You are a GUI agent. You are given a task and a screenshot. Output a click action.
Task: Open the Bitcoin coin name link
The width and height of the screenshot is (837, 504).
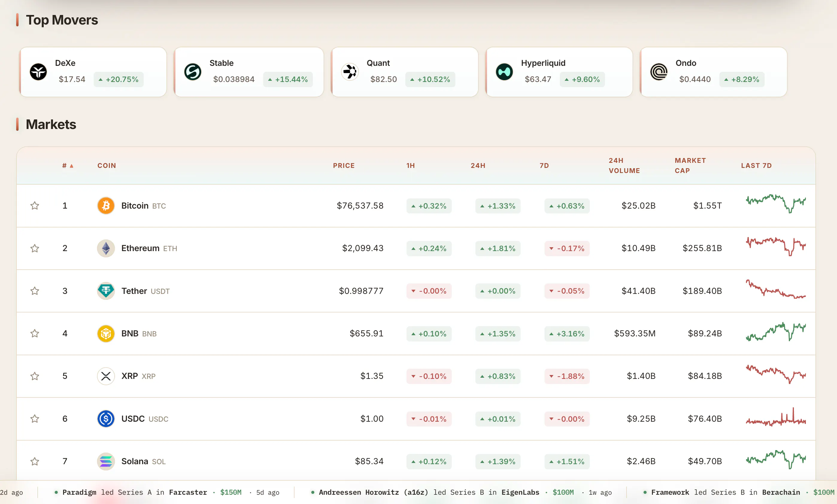[135, 206]
